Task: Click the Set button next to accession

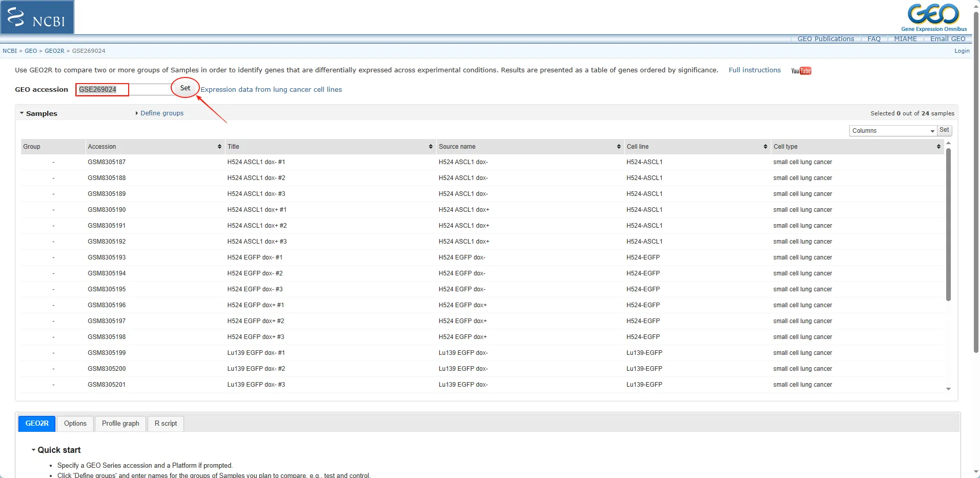Action: 185,88
